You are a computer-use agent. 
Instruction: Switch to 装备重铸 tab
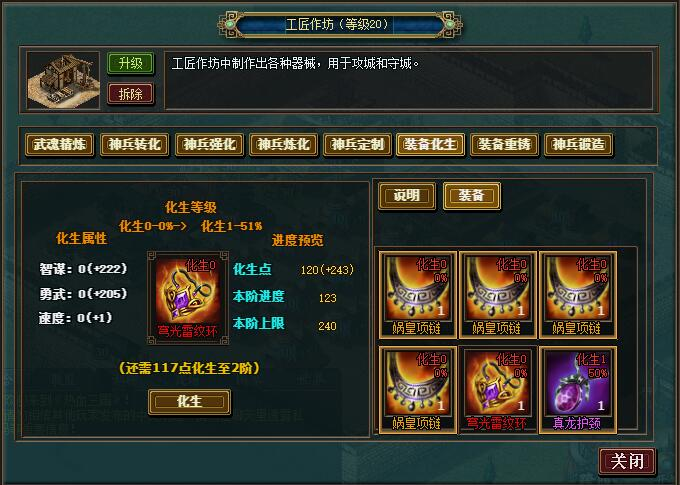coord(504,144)
